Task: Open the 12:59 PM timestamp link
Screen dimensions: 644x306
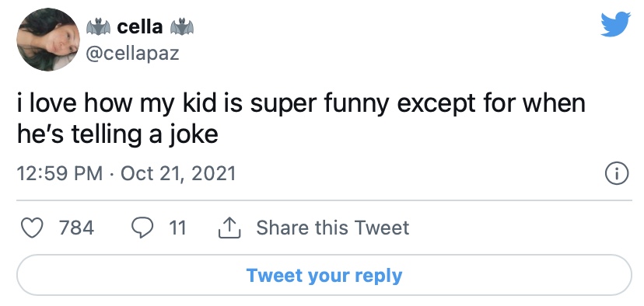Action: click(60, 173)
